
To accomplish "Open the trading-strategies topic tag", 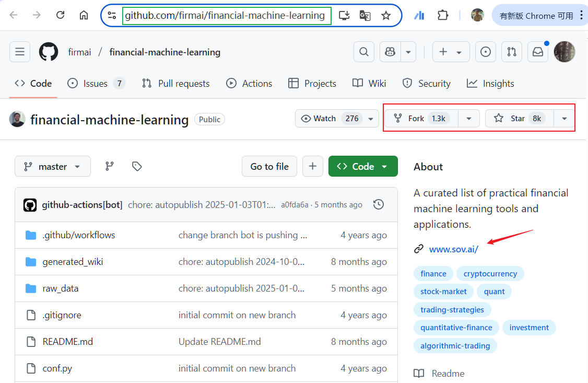I will coord(452,309).
